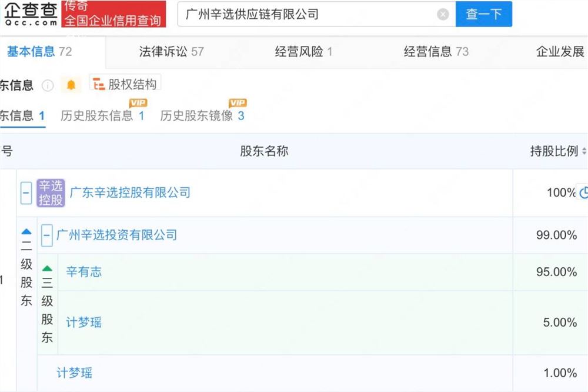Open the 计梦瑶 shareholder link

(x=83, y=322)
